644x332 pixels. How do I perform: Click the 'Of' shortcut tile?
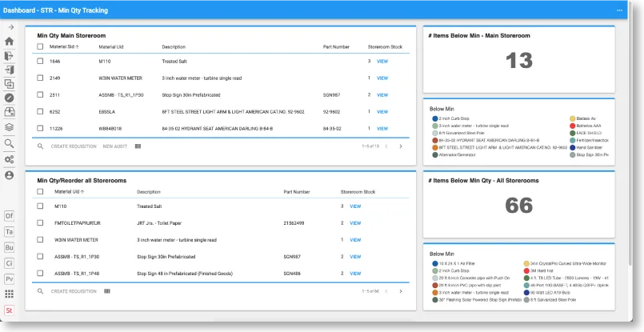coord(9,216)
